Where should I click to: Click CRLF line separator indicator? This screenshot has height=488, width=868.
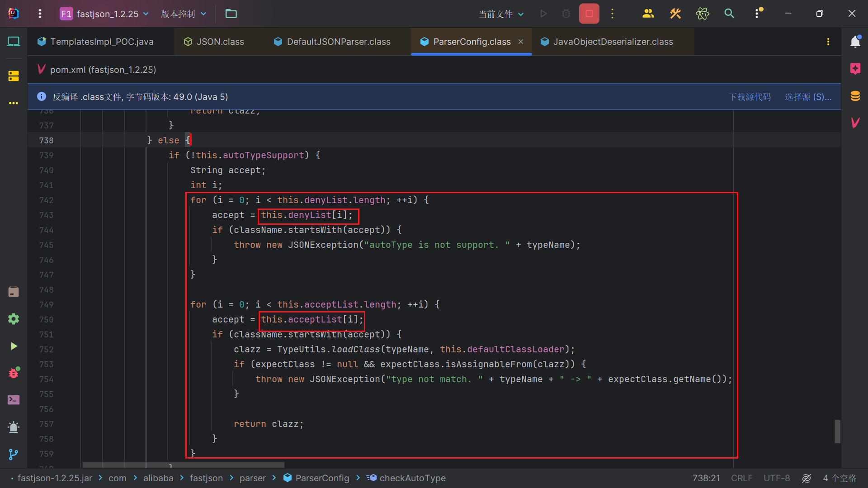pos(741,478)
